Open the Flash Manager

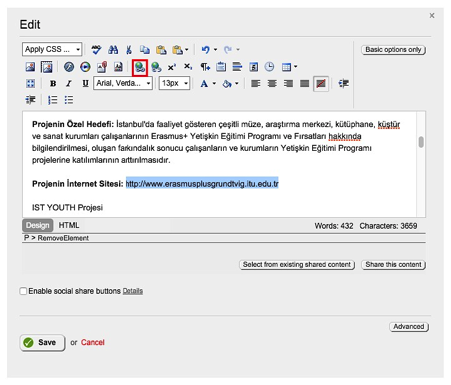tap(69, 67)
